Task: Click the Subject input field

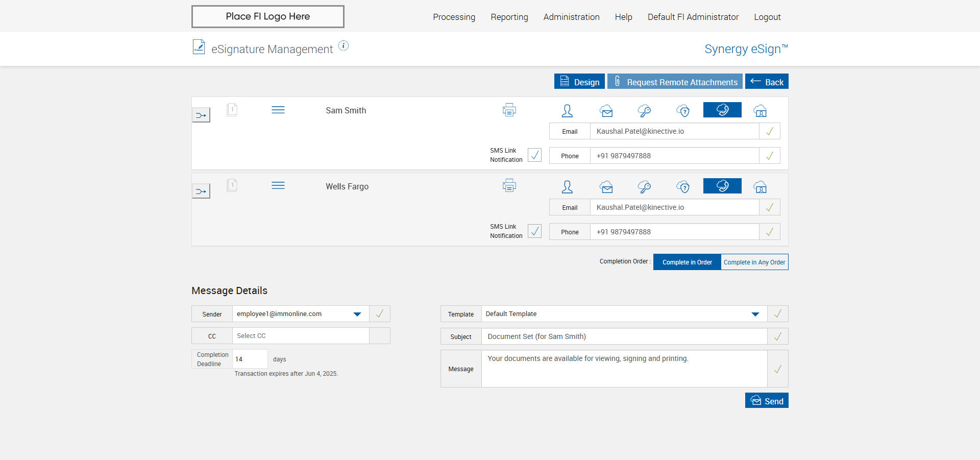Action: [x=624, y=336]
